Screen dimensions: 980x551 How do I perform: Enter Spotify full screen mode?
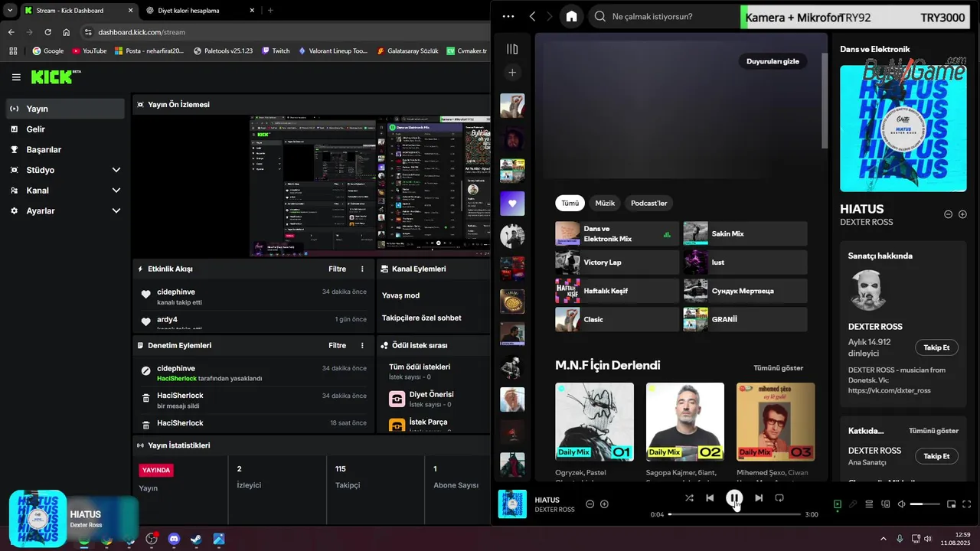(967, 504)
